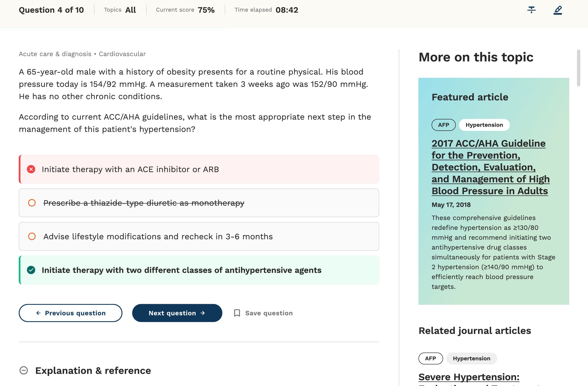
Task: Open the 2017 ACC/AHA Guideline article link
Action: coord(490,167)
